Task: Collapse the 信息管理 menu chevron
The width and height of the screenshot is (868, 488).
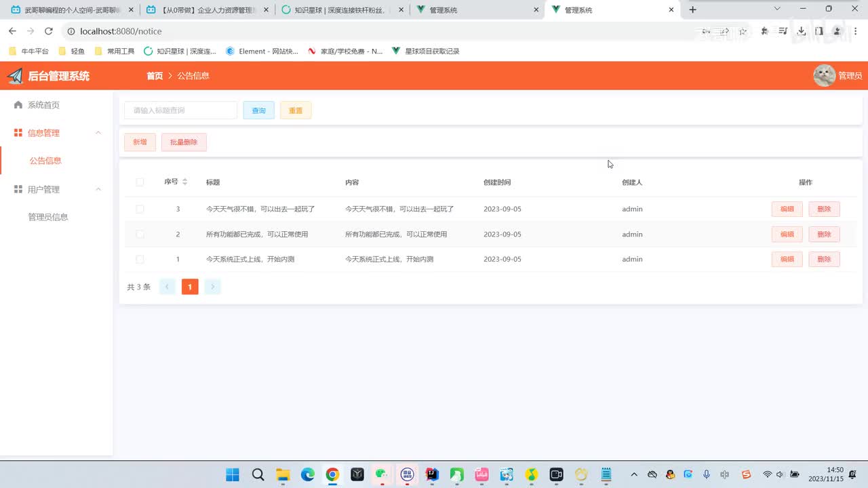Action: pyautogui.click(x=98, y=133)
